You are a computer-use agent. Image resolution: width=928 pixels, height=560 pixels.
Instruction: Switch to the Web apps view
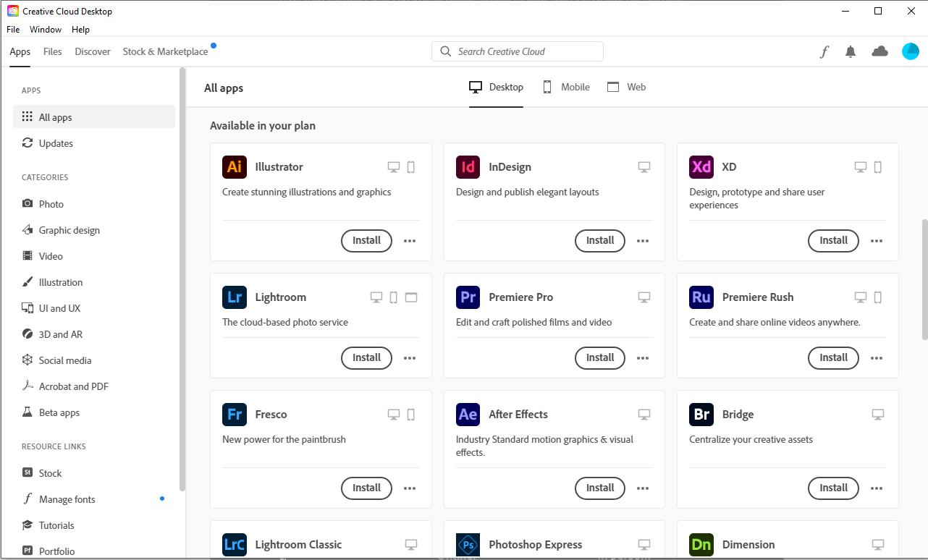[x=627, y=87]
